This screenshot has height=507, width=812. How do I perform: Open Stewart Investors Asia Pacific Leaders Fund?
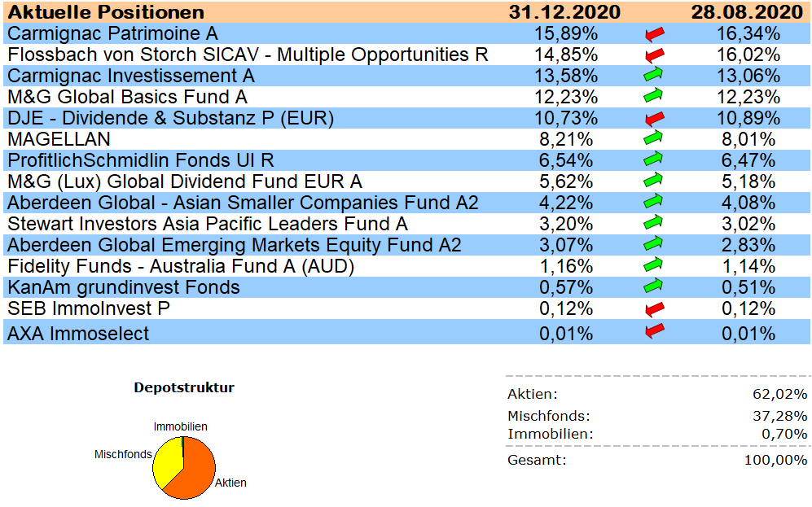pyautogui.click(x=208, y=224)
